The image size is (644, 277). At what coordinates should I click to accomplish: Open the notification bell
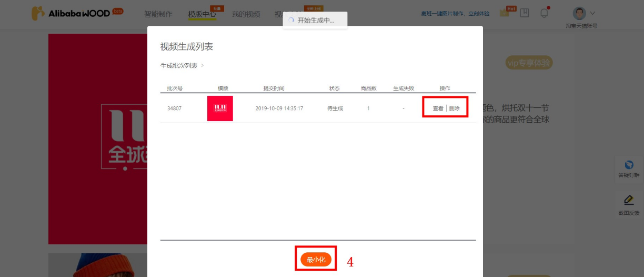[545, 13]
